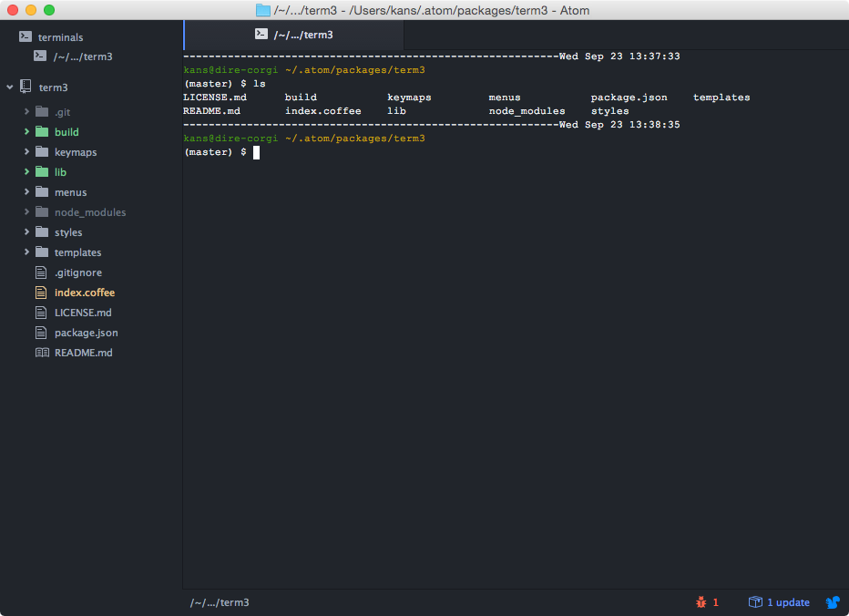This screenshot has height=616, width=849.
Task: Open the package.json file name
Action: tap(87, 333)
